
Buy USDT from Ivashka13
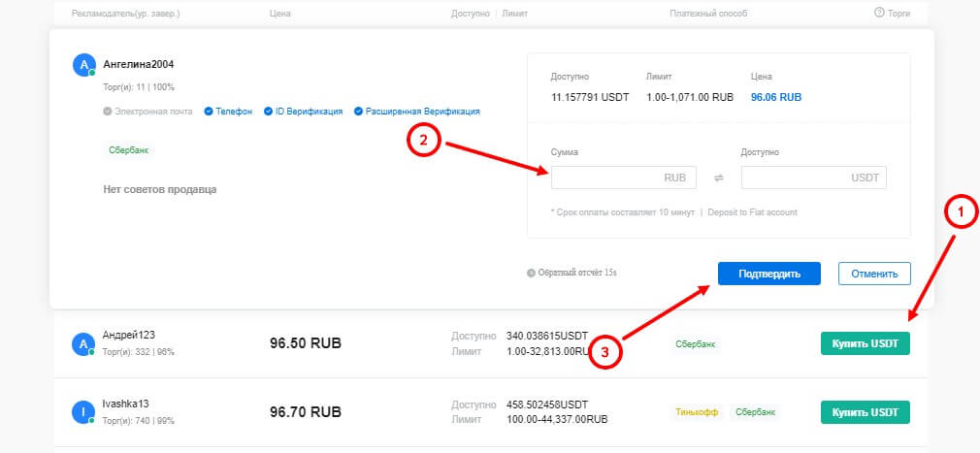coord(866,412)
